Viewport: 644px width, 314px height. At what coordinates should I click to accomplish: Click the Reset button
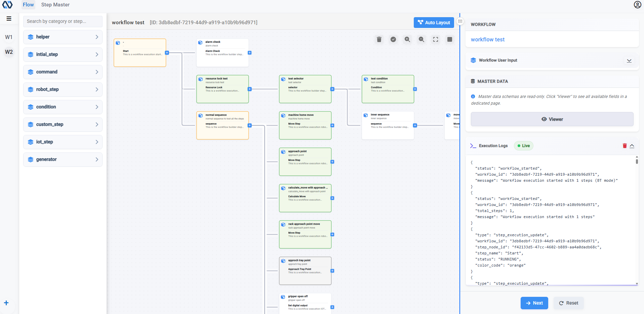tap(569, 303)
